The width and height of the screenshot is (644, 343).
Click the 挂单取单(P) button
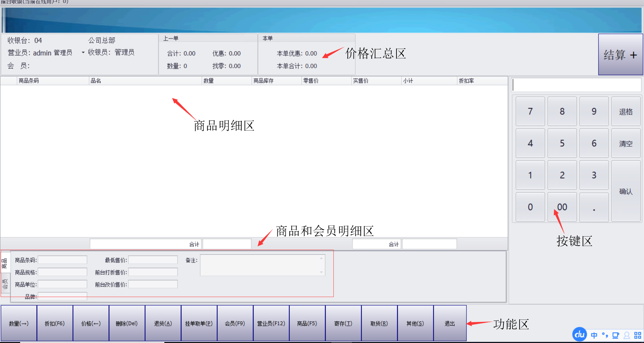coord(199,323)
